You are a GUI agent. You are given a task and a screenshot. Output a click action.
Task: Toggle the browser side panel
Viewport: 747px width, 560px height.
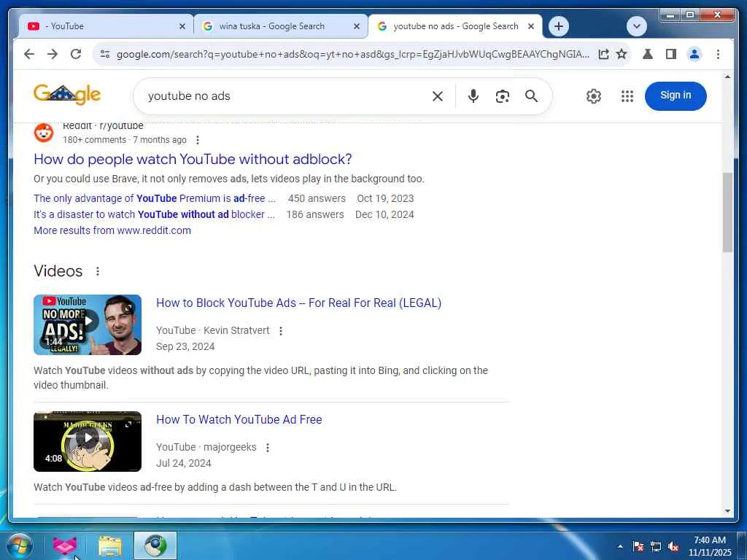[x=671, y=54]
